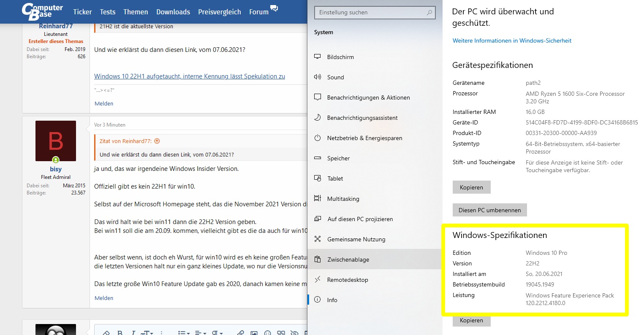Open the Themen menu
Image resolution: width=644 pixels, height=335 pixels.
tap(136, 12)
